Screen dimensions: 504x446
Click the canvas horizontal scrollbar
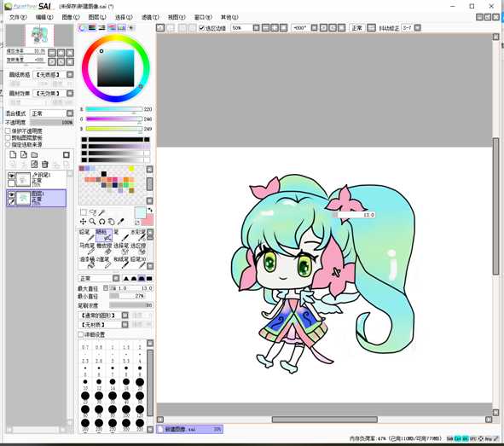point(324,420)
